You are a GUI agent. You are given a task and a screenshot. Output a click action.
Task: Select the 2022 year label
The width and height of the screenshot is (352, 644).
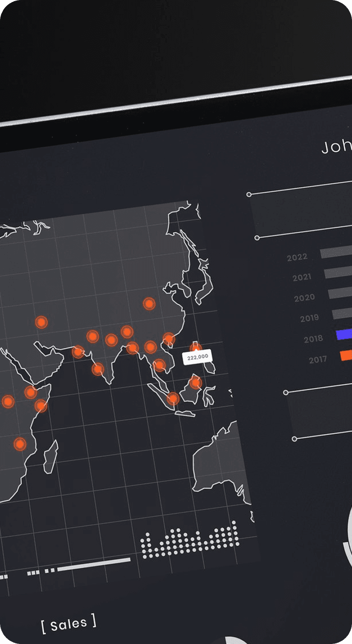297,258
